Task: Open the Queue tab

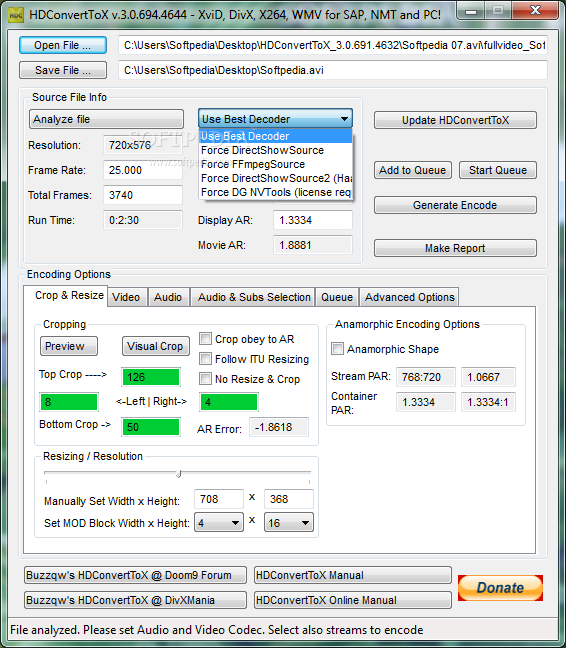Action: point(337,297)
